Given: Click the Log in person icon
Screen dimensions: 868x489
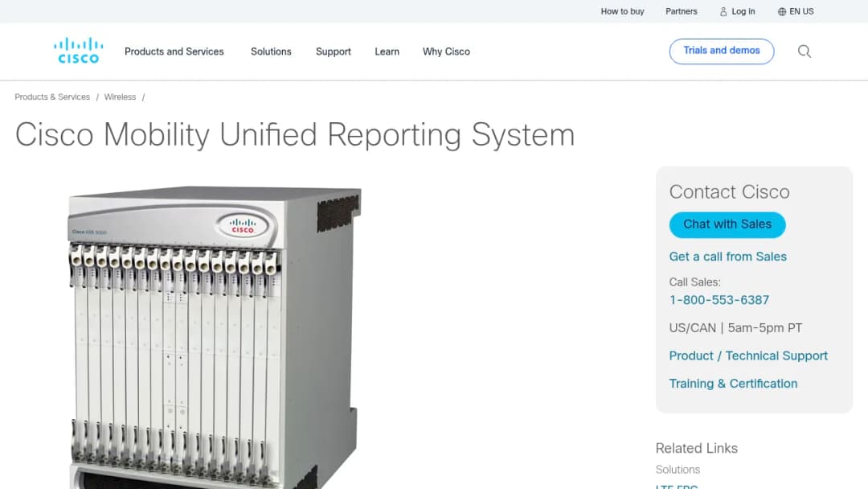Looking at the screenshot, I should pyautogui.click(x=723, y=11).
